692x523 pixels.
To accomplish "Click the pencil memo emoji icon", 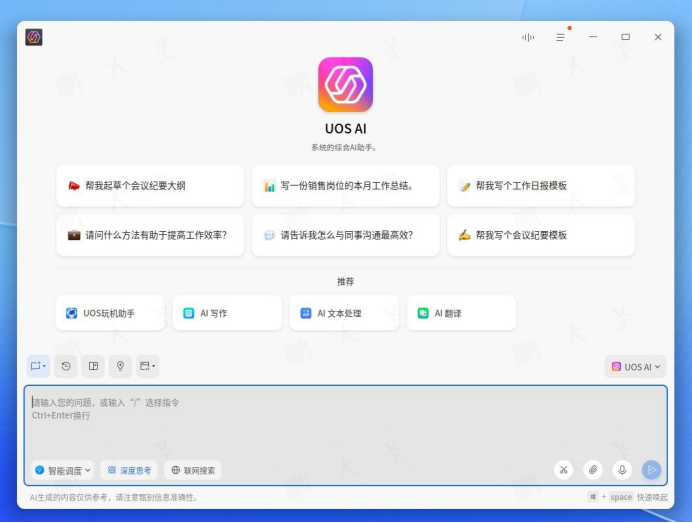I will pyautogui.click(x=465, y=186).
